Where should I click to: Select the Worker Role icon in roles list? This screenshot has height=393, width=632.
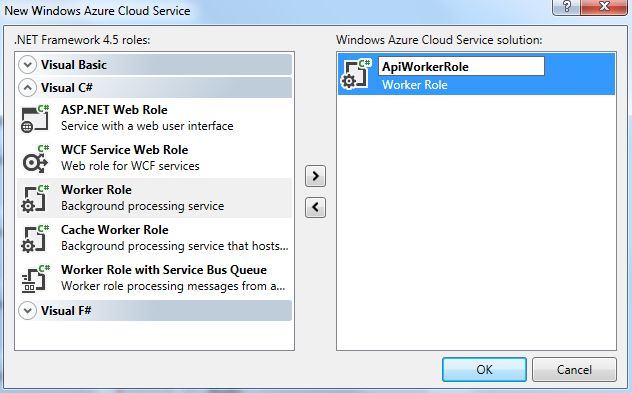pyautogui.click(x=35, y=198)
